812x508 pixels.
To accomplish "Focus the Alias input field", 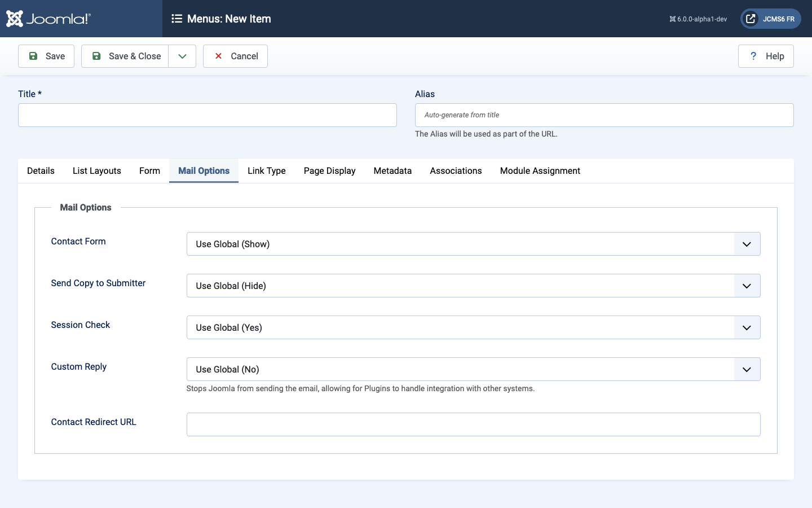I will pyautogui.click(x=604, y=115).
